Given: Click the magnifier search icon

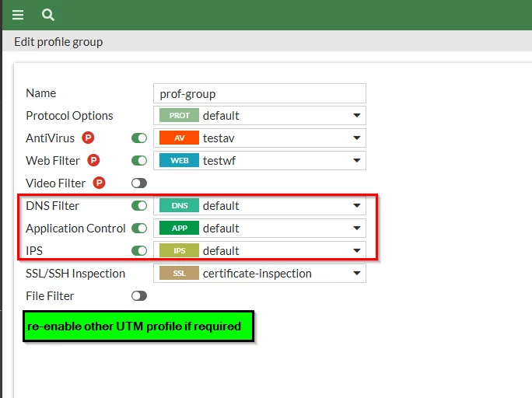Looking at the screenshot, I should (48, 15).
